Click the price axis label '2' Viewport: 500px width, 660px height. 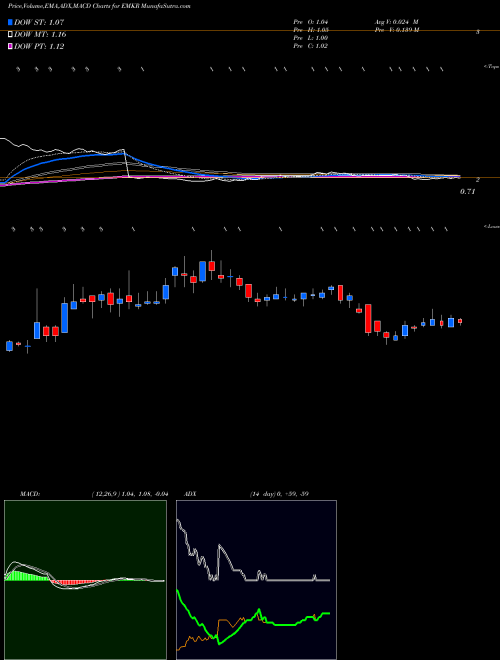478,180
